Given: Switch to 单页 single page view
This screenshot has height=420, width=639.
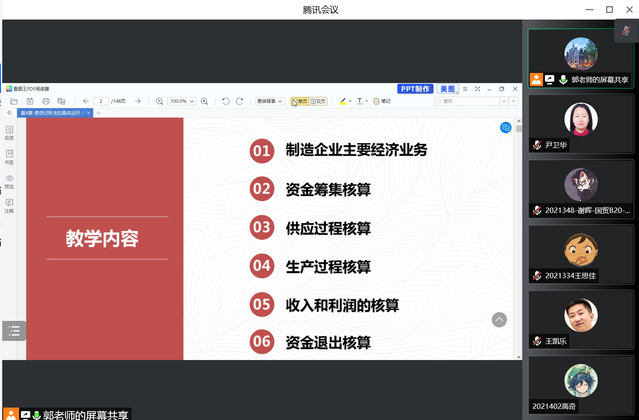Looking at the screenshot, I should point(299,101).
